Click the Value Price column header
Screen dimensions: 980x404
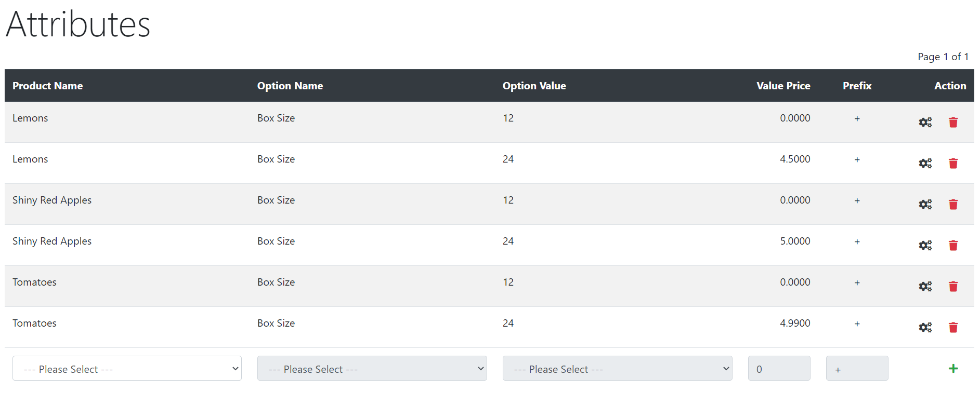click(783, 86)
